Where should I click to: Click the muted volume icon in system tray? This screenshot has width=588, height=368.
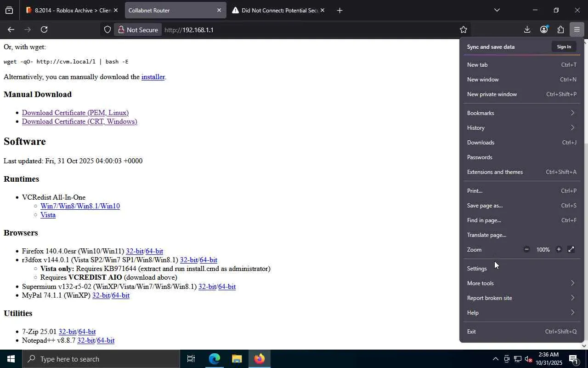click(528, 359)
